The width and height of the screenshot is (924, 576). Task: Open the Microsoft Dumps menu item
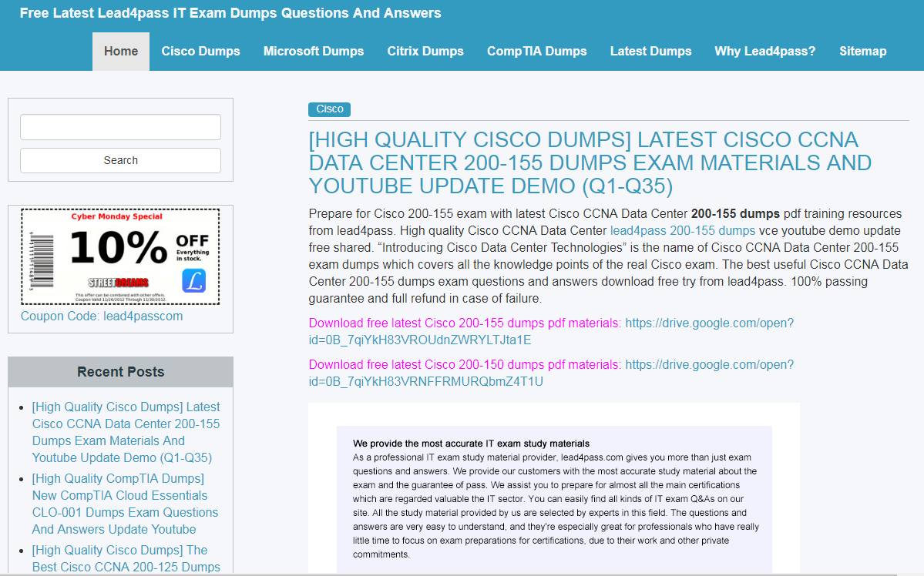coord(314,52)
